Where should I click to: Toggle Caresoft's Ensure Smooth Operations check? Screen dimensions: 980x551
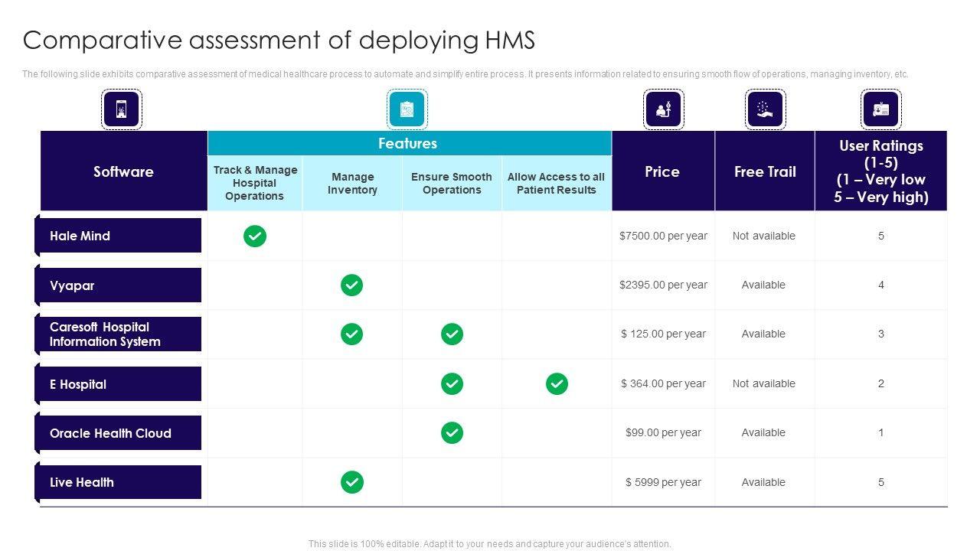pyautogui.click(x=452, y=334)
